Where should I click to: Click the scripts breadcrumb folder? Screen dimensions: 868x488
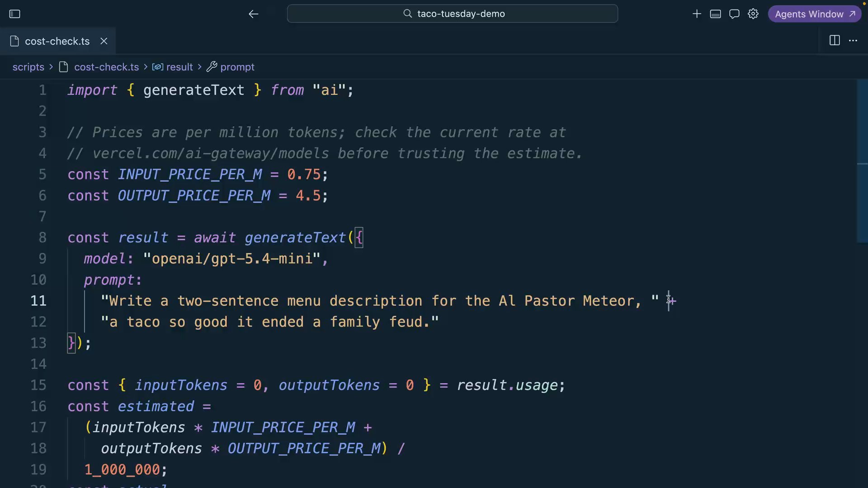pyautogui.click(x=28, y=67)
